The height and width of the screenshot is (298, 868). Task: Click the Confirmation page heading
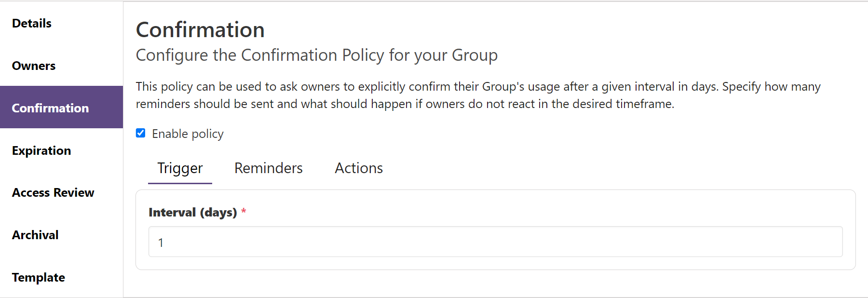pos(200,30)
